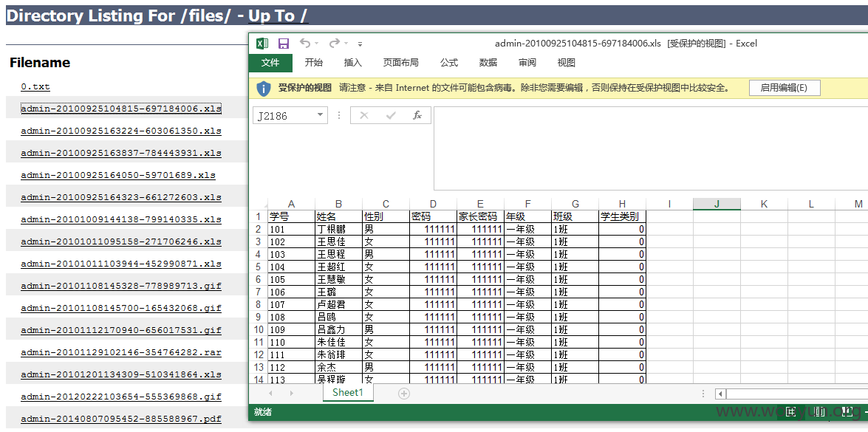The image size is (868, 432).
Task: Switch to the 审阅 Review tab
Action: tap(527, 63)
